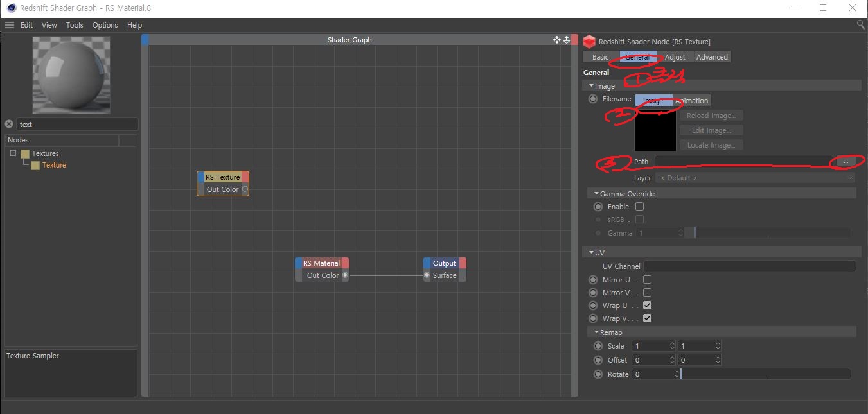
Task: Click the Texture node item icon
Action: (x=35, y=165)
